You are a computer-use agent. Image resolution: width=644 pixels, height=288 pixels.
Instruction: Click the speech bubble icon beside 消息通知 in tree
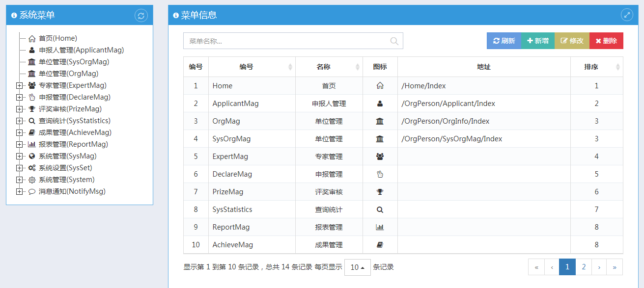[32, 191]
